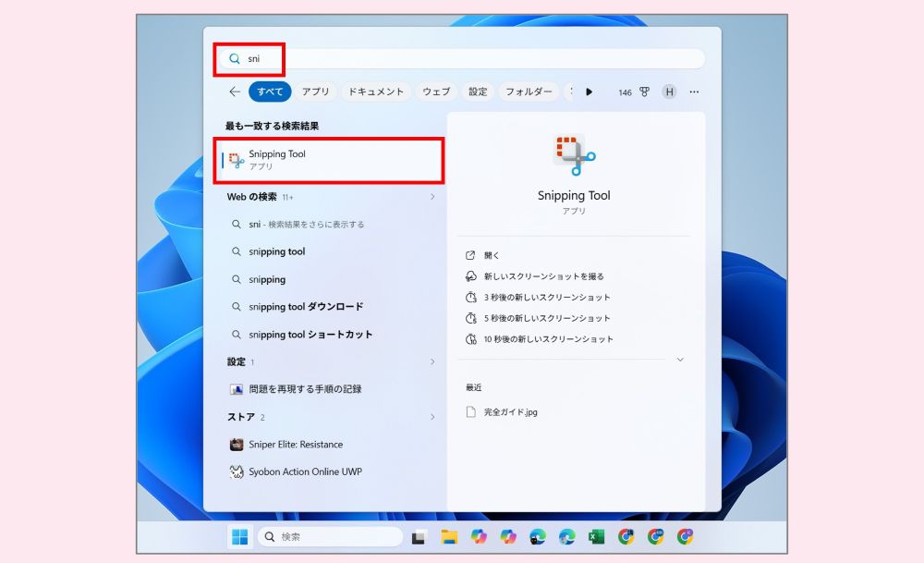Switch to the 設定 filter tab
Screen dimensions: 924x563
[x=478, y=92]
